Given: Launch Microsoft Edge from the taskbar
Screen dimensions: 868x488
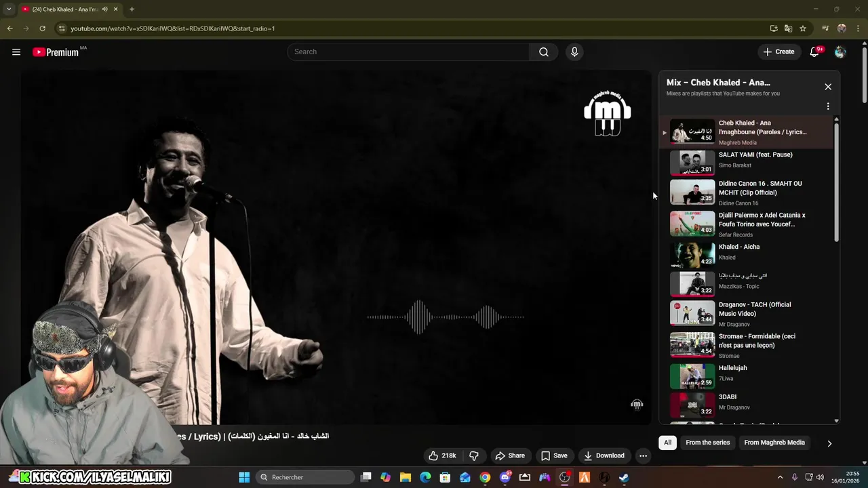Looking at the screenshot, I should click(425, 477).
